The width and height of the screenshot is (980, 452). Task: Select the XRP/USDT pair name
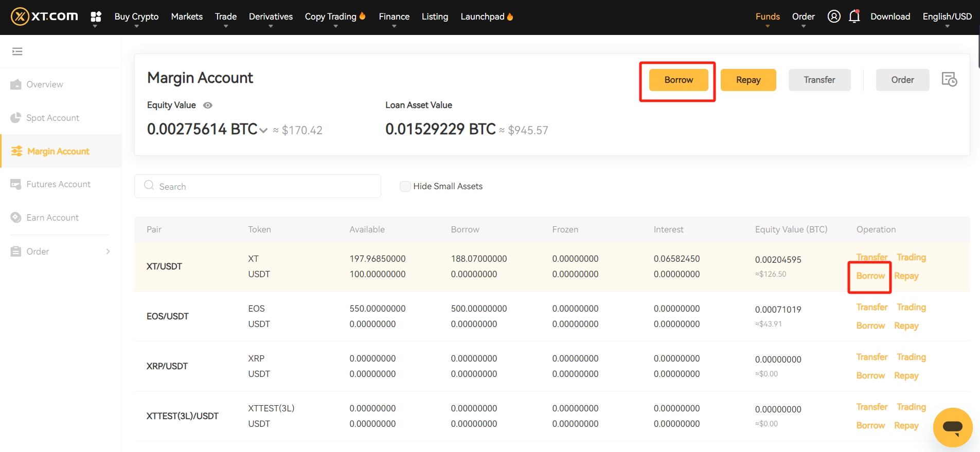pyautogui.click(x=167, y=366)
